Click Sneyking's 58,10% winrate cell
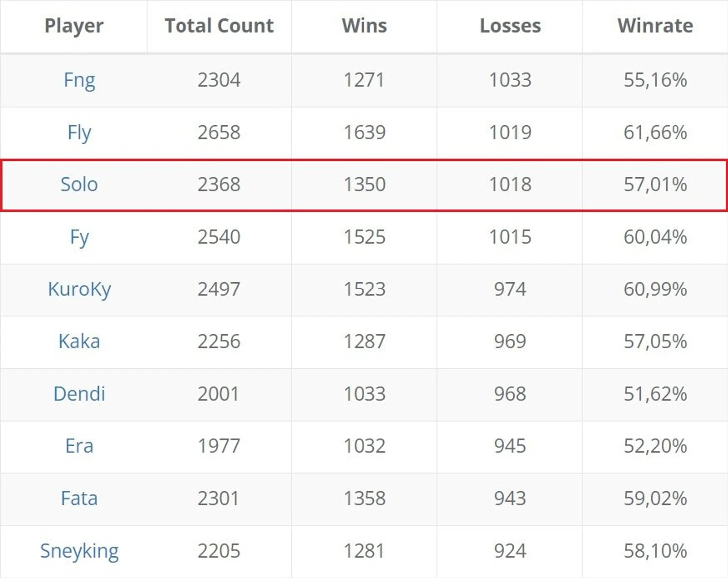This screenshot has width=728, height=578. coord(655,551)
